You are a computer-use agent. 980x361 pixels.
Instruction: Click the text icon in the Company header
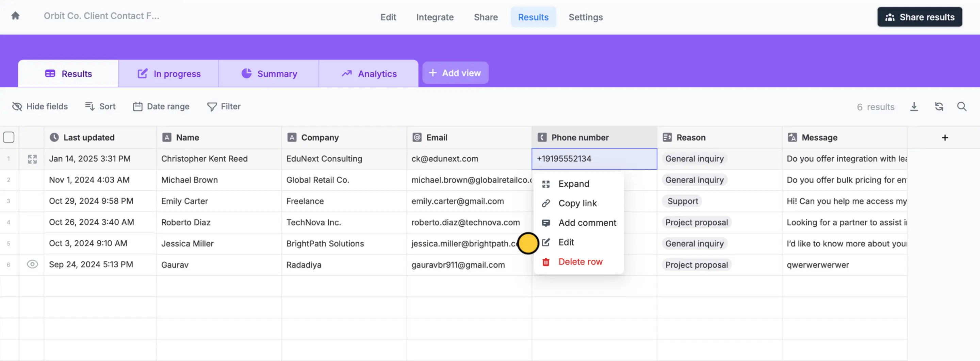pyautogui.click(x=292, y=138)
